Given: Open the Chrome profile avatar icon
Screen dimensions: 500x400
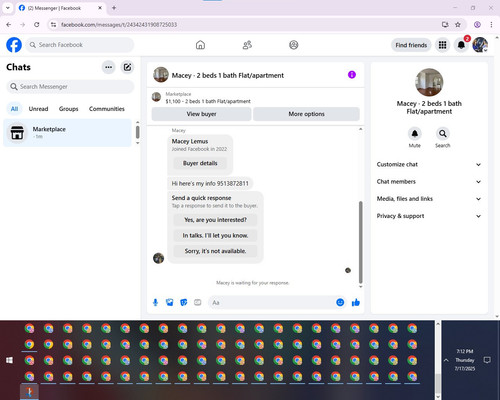Looking at the screenshot, I should (477, 24).
